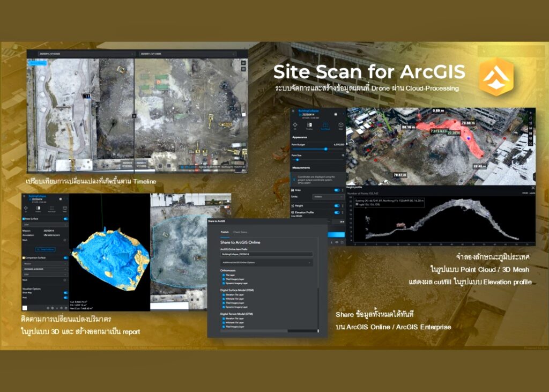Toggle the Comparison Surface switch
This screenshot has width=549, height=392.
coord(65,258)
